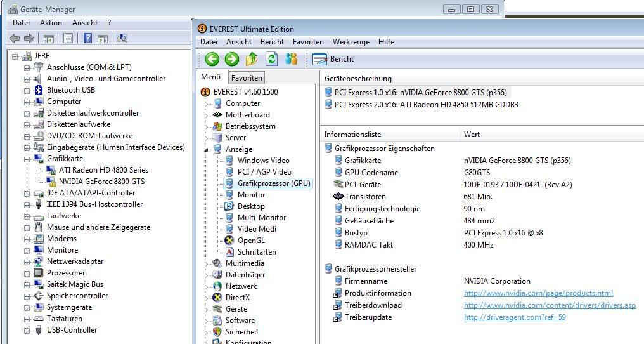644x344 pixels.
Task: Switch to the Menü tab in EVEREST
Action: 210,77
